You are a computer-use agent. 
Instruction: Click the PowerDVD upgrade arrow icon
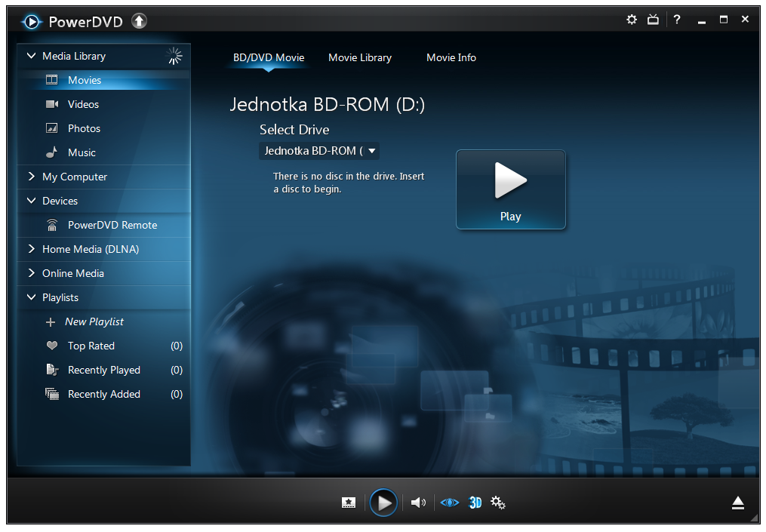click(x=139, y=21)
